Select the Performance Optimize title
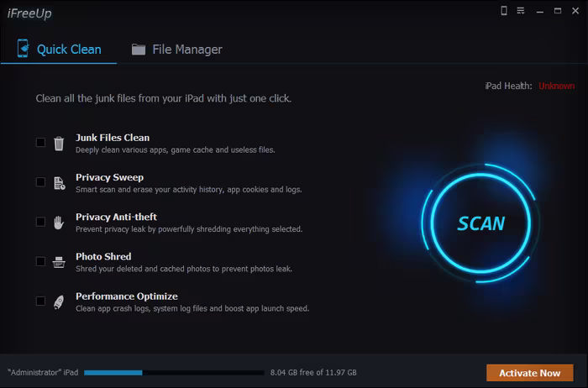588x388 pixels. click(x=127, y=296)
